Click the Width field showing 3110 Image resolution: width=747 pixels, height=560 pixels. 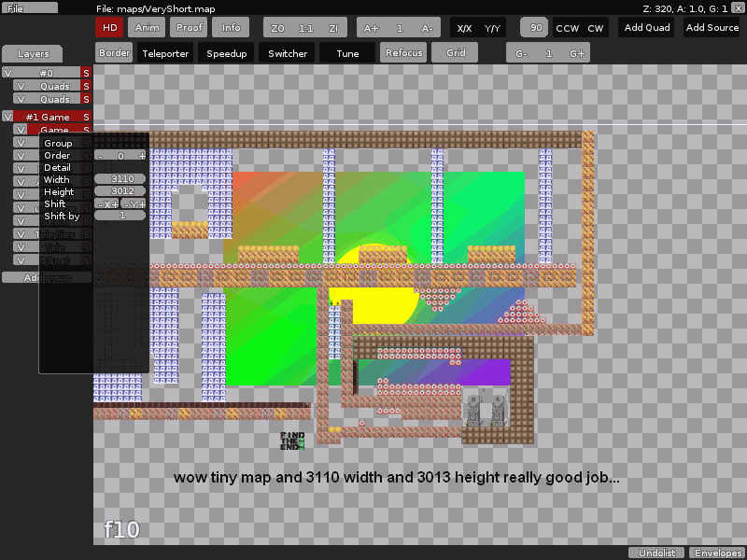point(120,179)
